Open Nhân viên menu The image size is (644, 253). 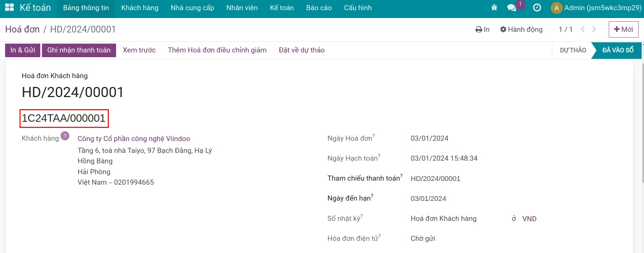242,8
